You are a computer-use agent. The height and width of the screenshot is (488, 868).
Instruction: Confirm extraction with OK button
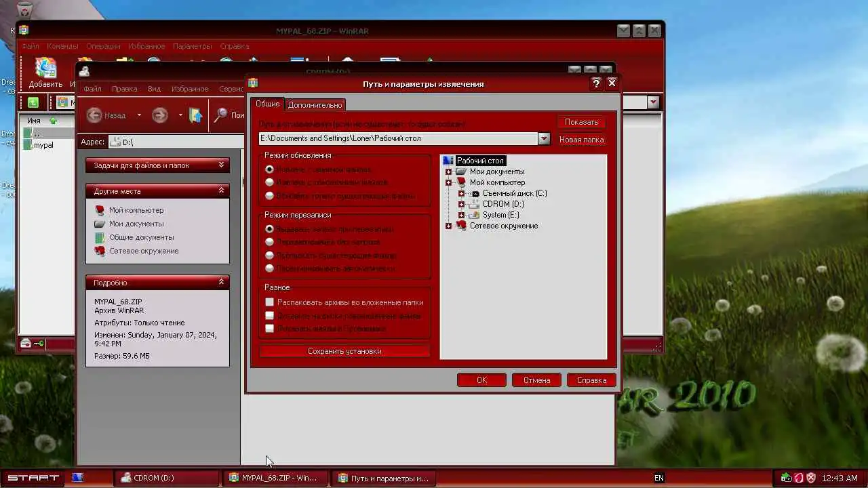(x=481, y=380)
